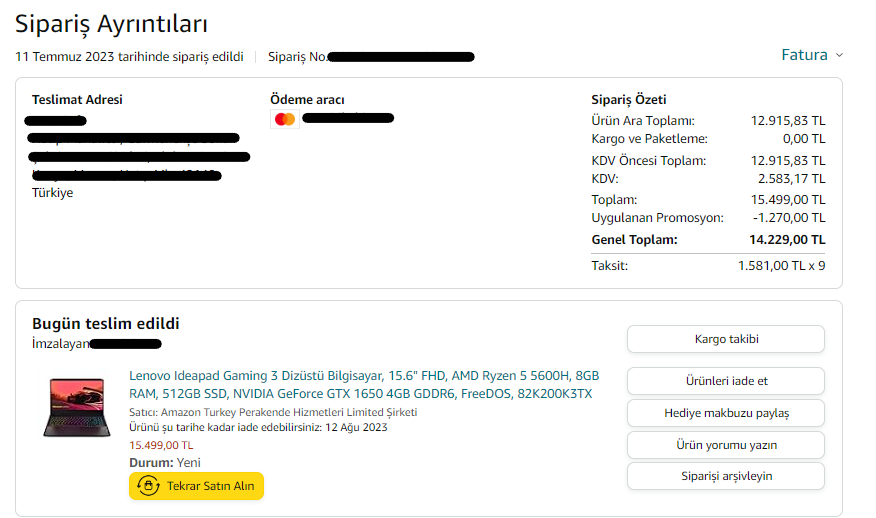Click the Sipariş Özeti heading
876x518 pixels.
coord(629,99)
